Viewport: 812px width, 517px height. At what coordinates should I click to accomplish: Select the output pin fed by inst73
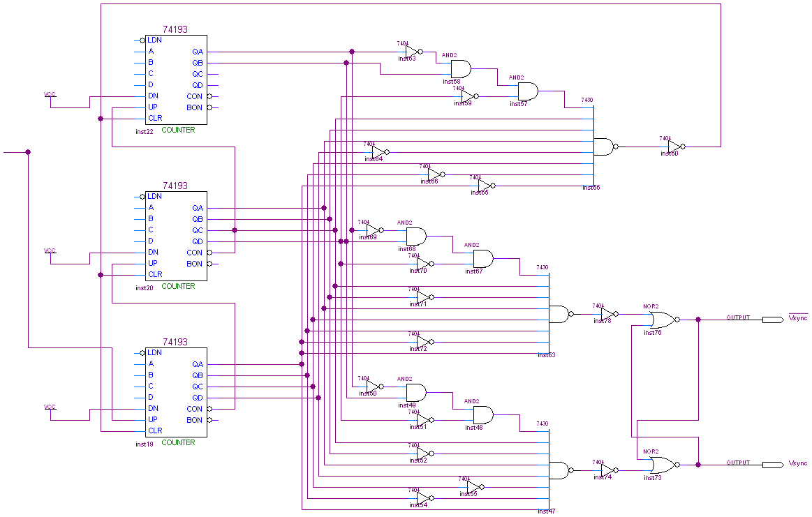pos(772,465)
